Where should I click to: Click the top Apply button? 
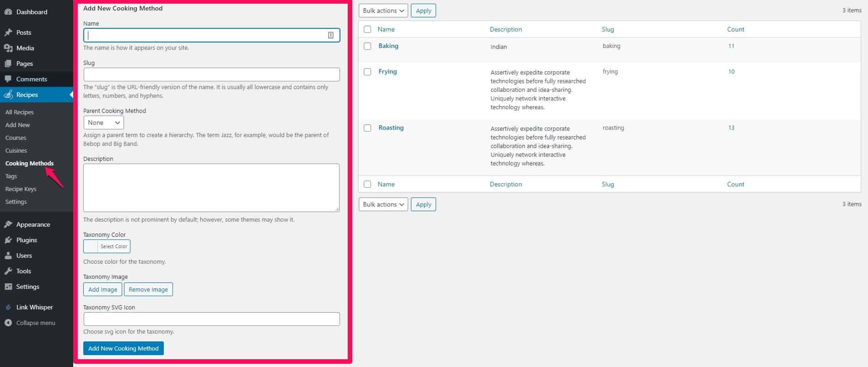coord(424,11)
